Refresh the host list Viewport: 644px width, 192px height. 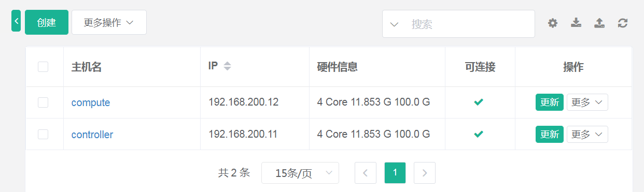click(623, 23)
